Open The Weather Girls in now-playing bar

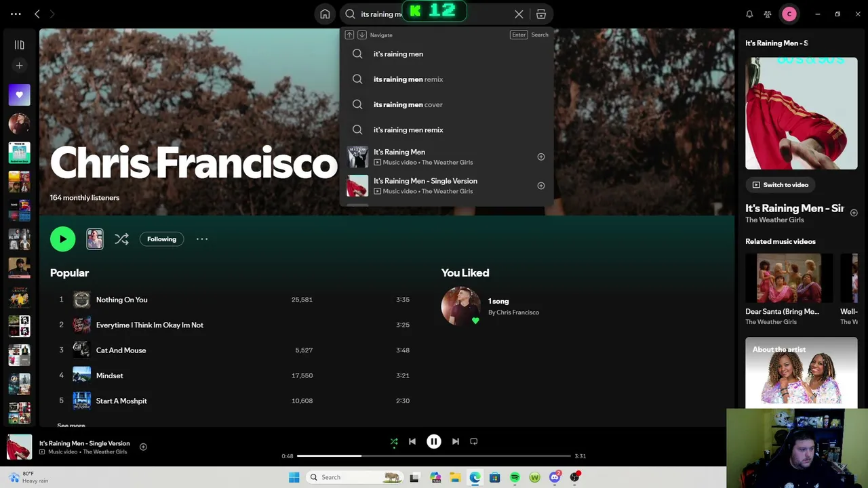pyautogui.click(x=105, y=452)
